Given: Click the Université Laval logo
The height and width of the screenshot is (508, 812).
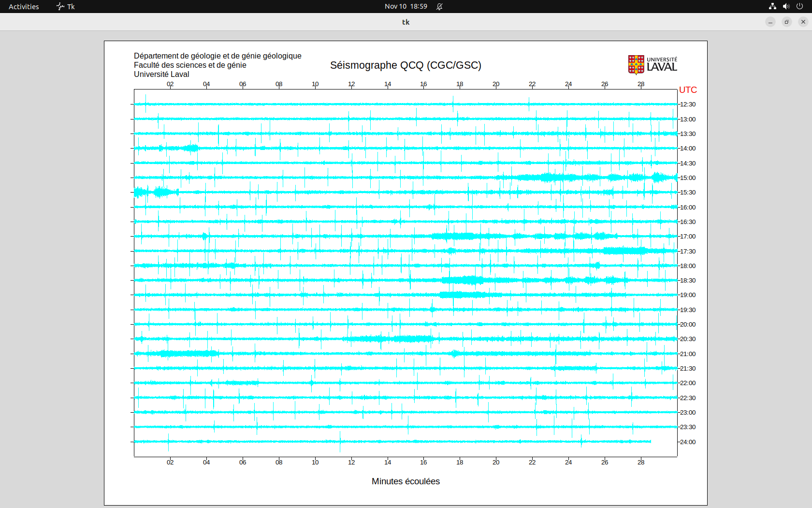Looking at the screenshot, I should [x=652, y=65].
